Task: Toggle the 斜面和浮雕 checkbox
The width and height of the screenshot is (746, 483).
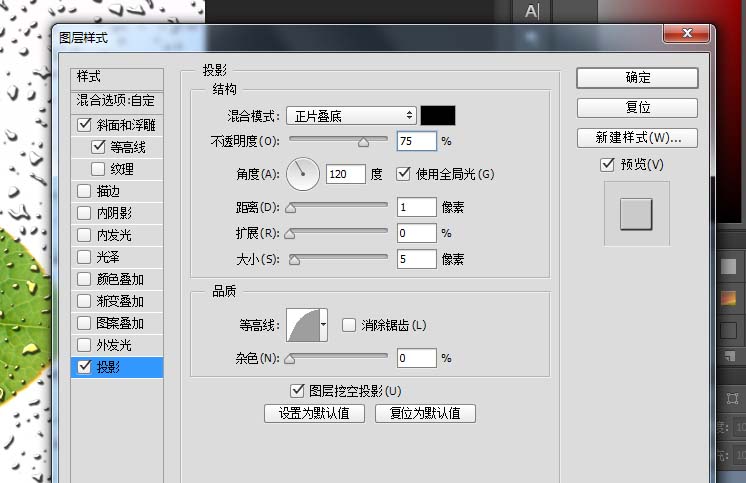Action: pos(84,125)
